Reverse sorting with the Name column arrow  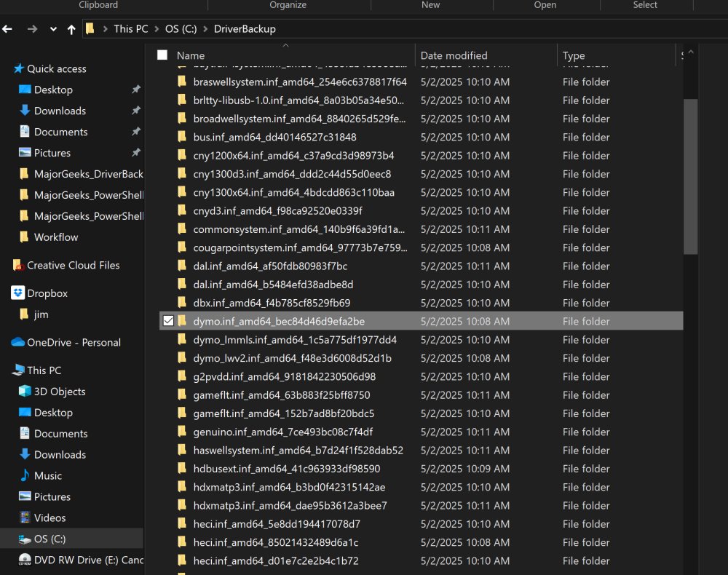(x=285, y=45)
